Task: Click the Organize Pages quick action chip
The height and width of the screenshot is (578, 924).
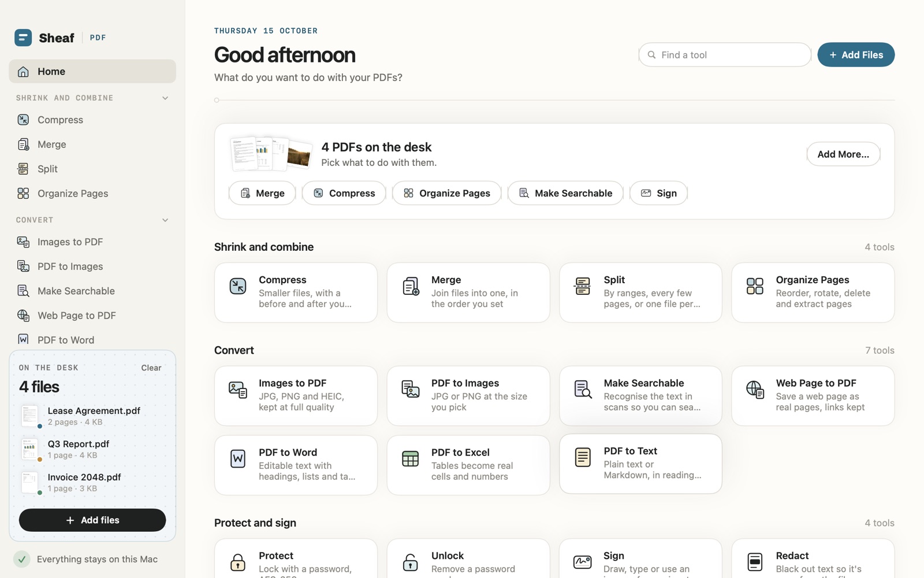Action: tap(446, 193)
